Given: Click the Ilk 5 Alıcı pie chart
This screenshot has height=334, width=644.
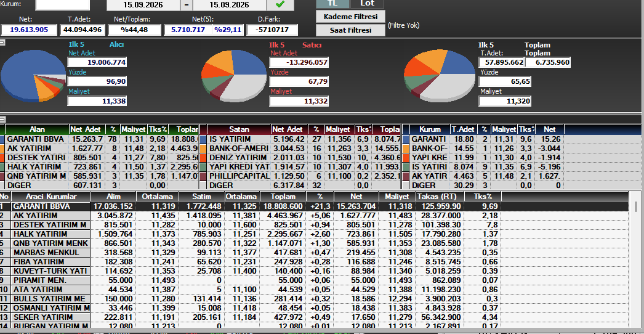Looking at the screenshot, I should (33, 76).
